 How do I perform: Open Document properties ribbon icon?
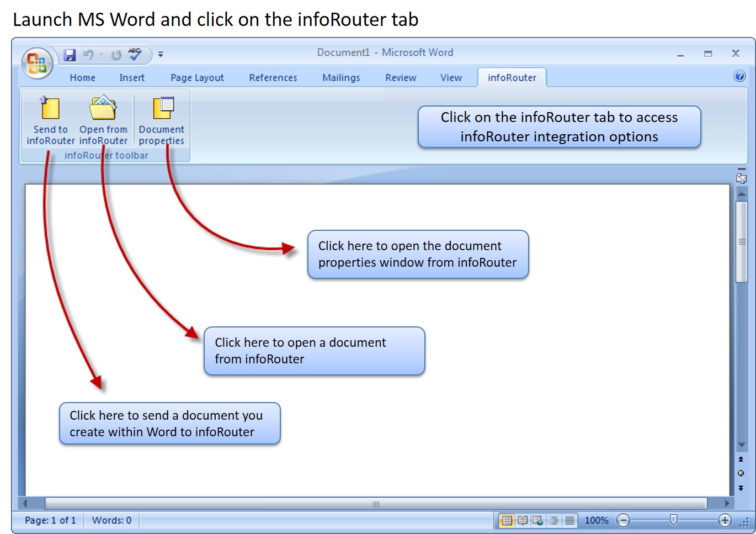pyautogui.click(x=162, y=120)
